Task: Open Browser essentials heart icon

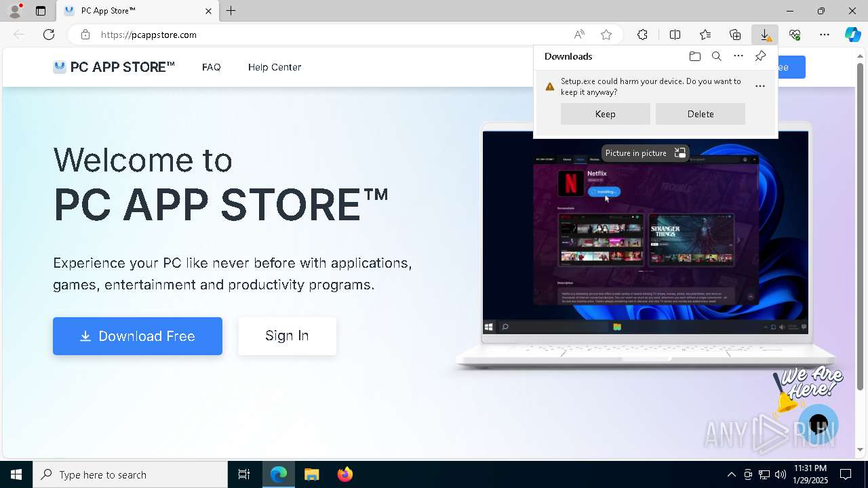Action: point(795,35)
